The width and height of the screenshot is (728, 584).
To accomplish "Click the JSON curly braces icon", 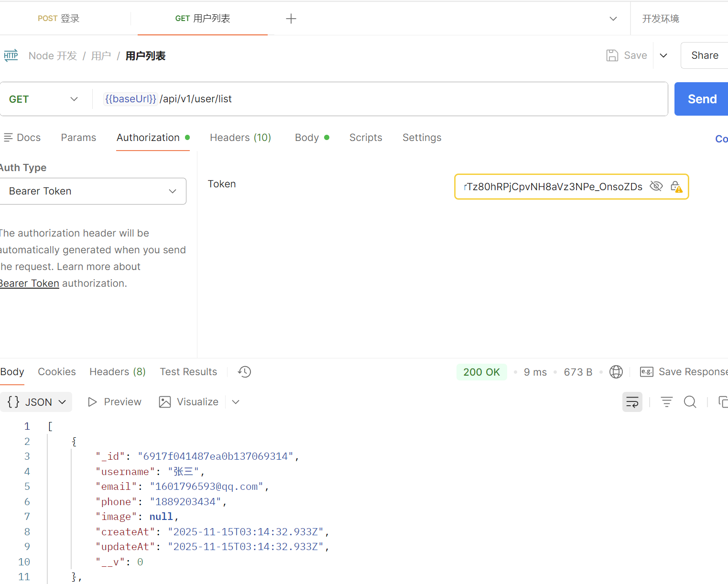I will click(x=13, y=402).
